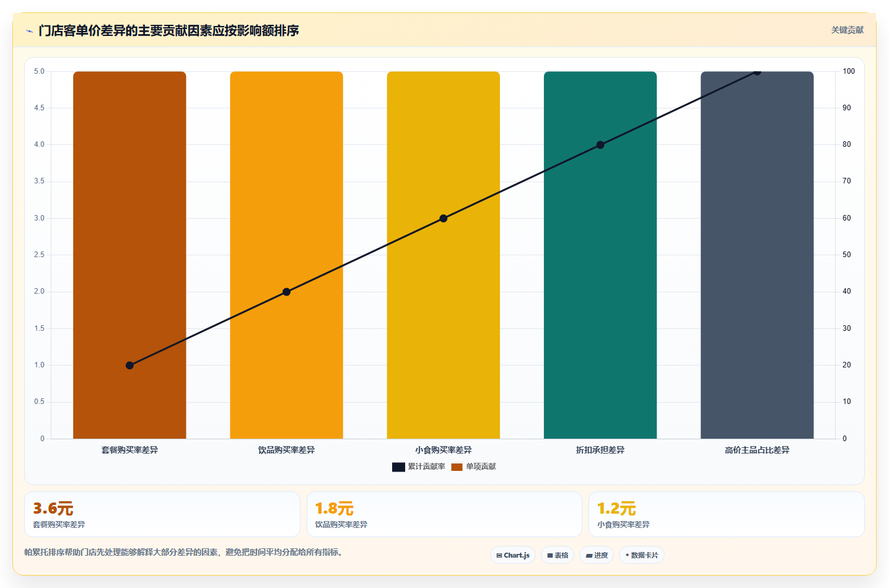Click the lightning icon beside the title
889x588 pixels.
pos(29,31)
